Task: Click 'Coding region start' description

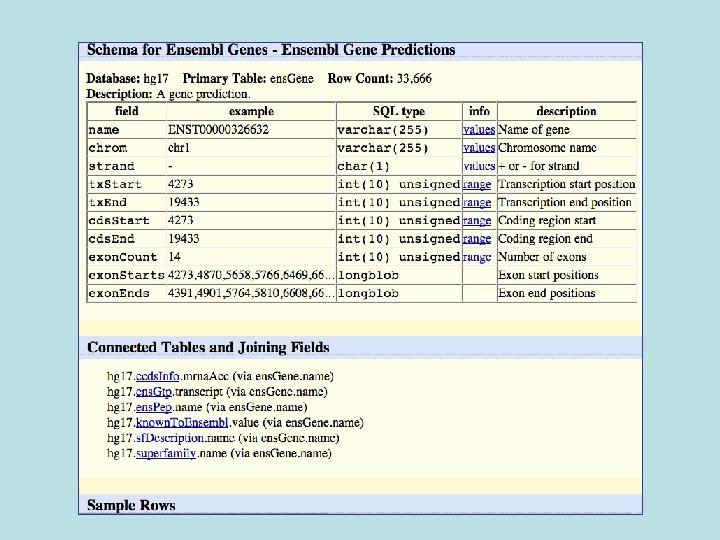Action: [x=547, y=220]
